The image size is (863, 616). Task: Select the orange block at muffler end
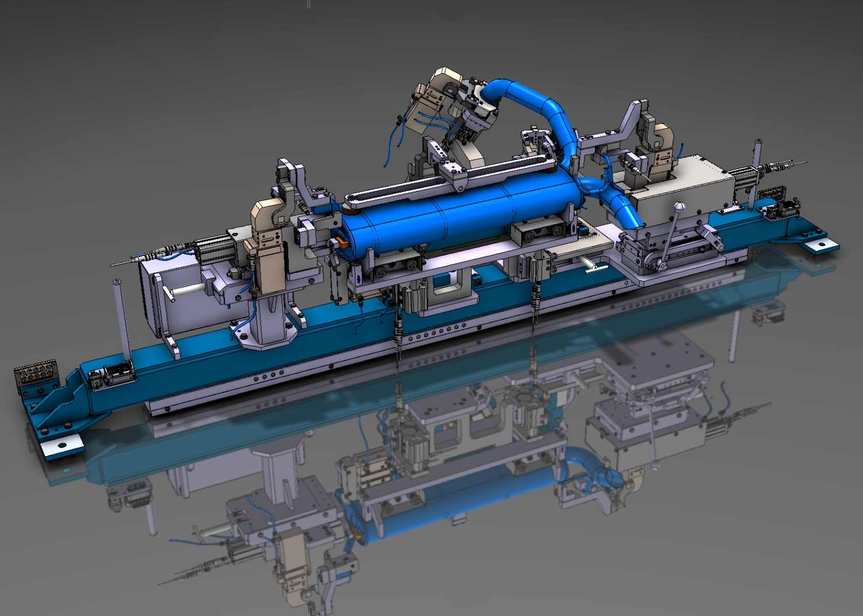[343, 243]
